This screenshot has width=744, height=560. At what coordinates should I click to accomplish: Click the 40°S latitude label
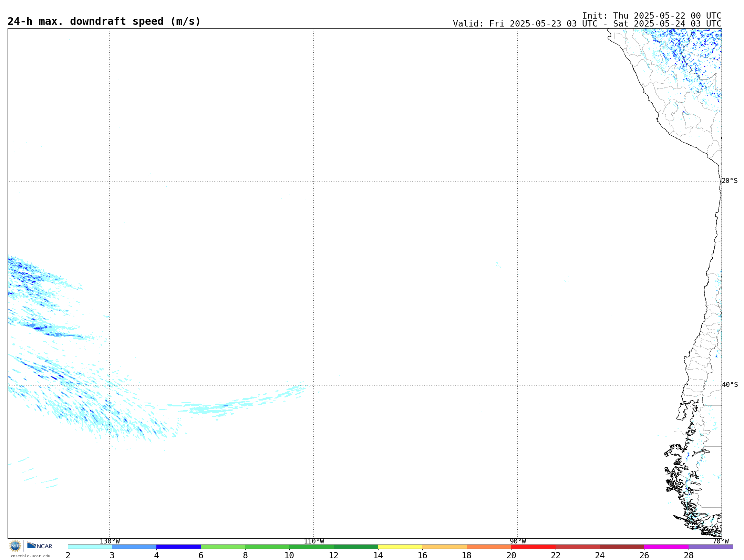coord(730,385)
